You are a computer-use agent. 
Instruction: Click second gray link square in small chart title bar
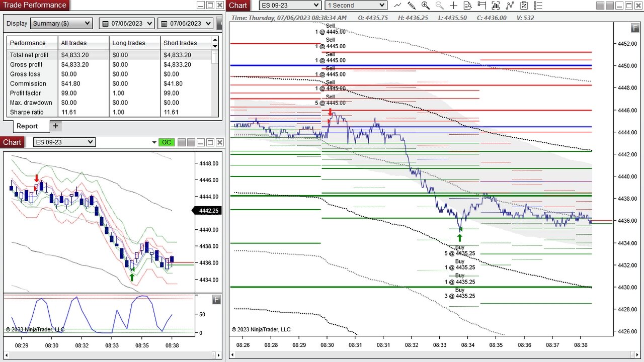tap(191, 142)
